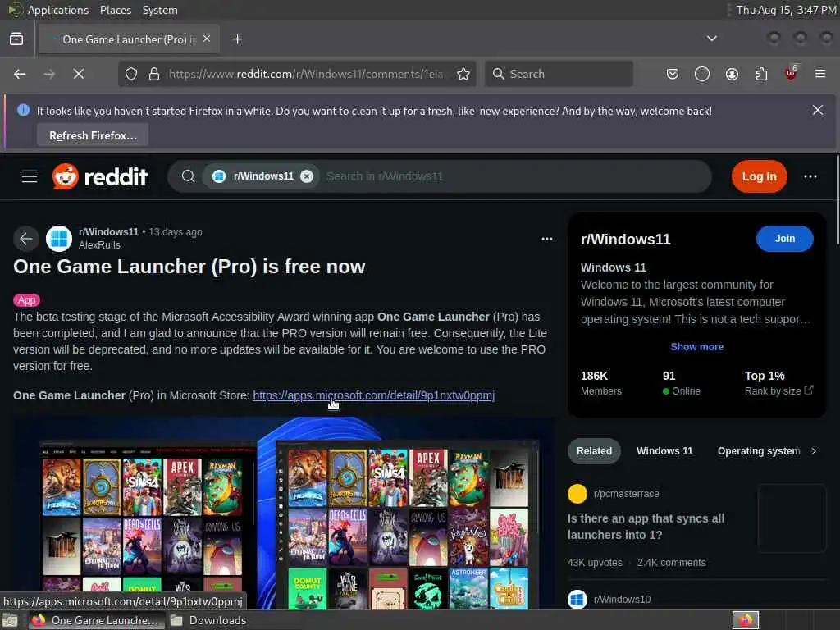
Task: Select One Game Launcher taskbar entry
Action: point(96,620)
